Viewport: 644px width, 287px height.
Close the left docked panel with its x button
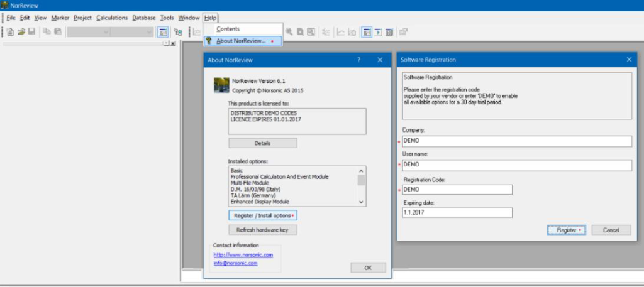coord(173,43)
